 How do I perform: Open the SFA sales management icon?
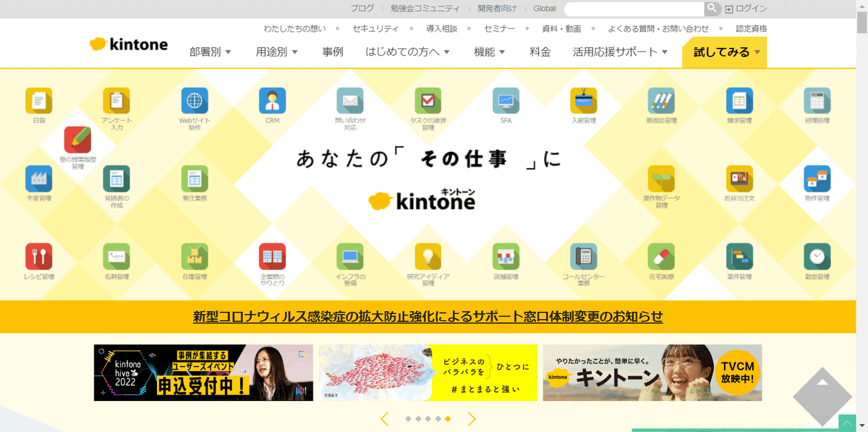[x=506, y=101]
